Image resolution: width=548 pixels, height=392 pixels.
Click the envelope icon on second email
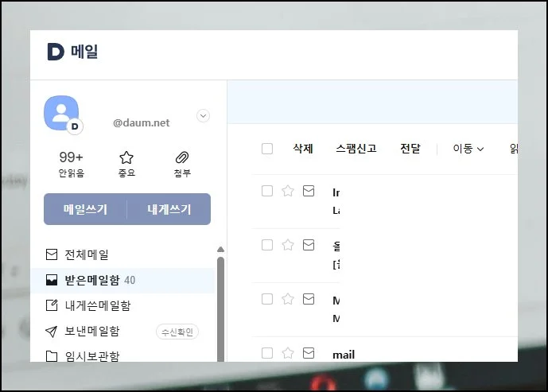(309, 245)
